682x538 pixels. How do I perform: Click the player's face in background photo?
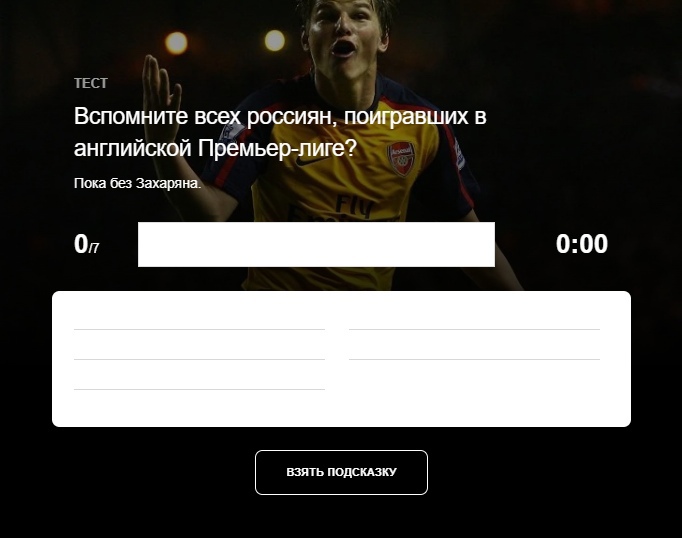[x=344, y=35]
